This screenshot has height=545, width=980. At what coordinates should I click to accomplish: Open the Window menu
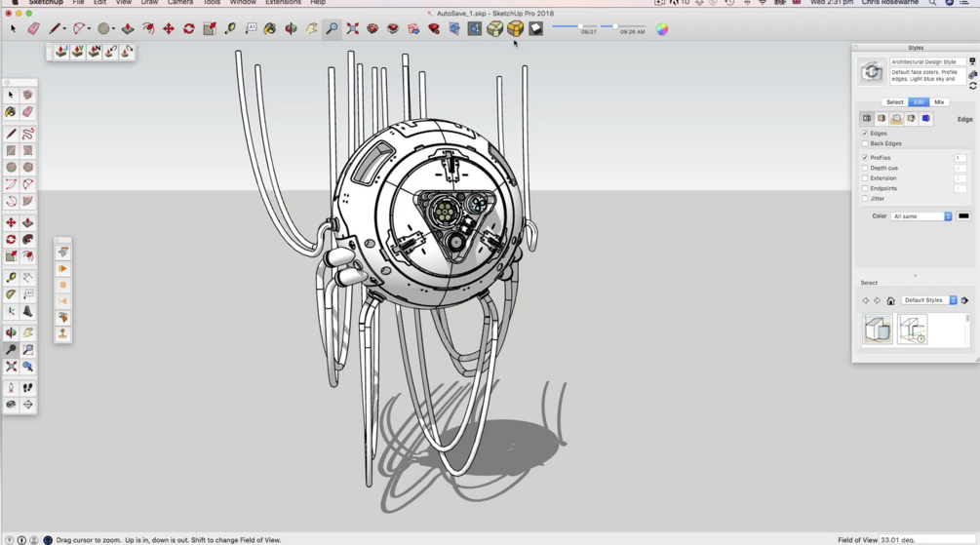click(243, 3)
